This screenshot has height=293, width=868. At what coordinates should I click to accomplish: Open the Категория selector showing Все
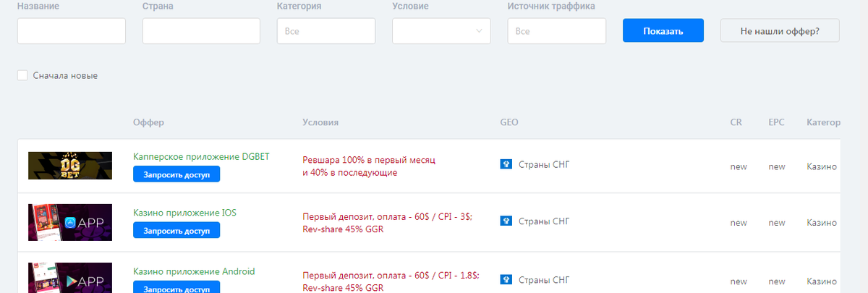[326, 31]
